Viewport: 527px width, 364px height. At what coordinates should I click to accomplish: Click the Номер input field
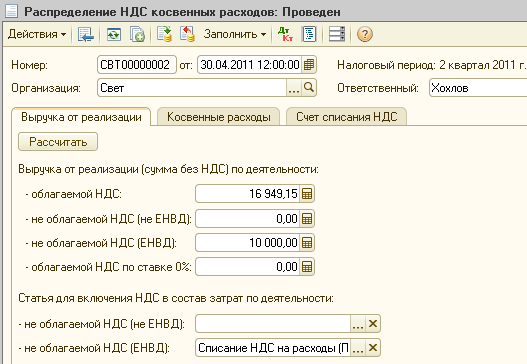(x=137, y=65)
